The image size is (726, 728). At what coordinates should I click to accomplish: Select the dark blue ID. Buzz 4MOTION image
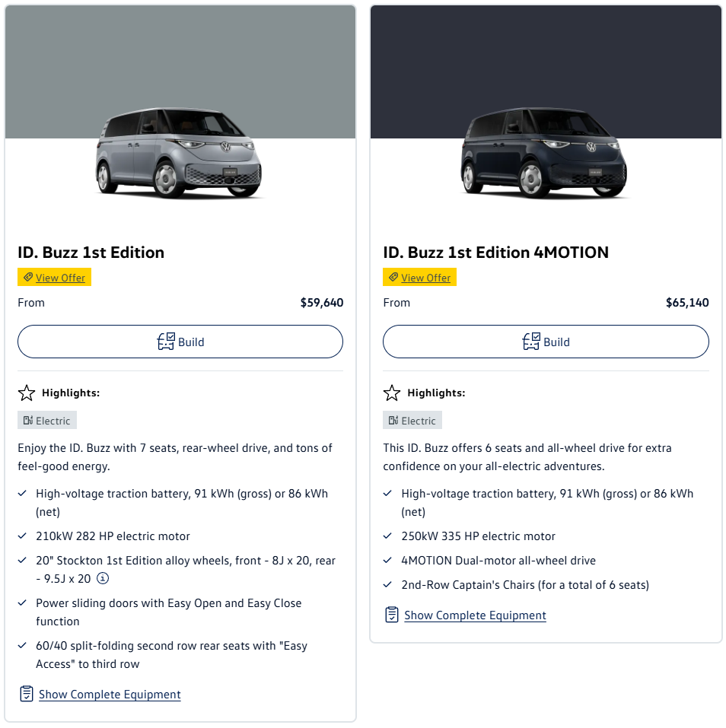(545, 154)
